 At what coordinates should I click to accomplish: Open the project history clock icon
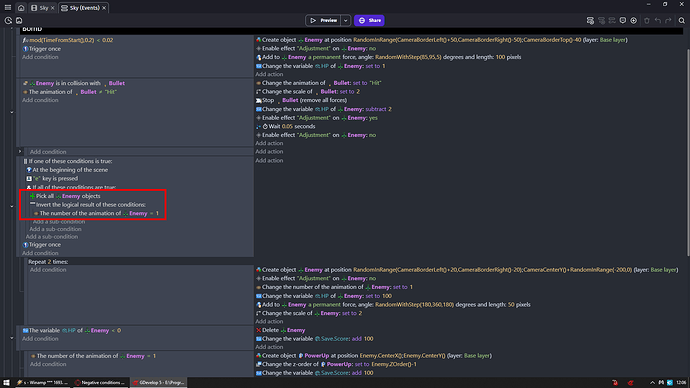pyautogui.click(x=8, y=20)
